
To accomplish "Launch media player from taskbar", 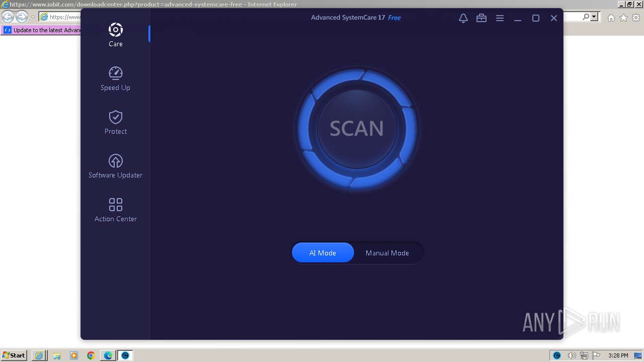I will coord(74,355).
